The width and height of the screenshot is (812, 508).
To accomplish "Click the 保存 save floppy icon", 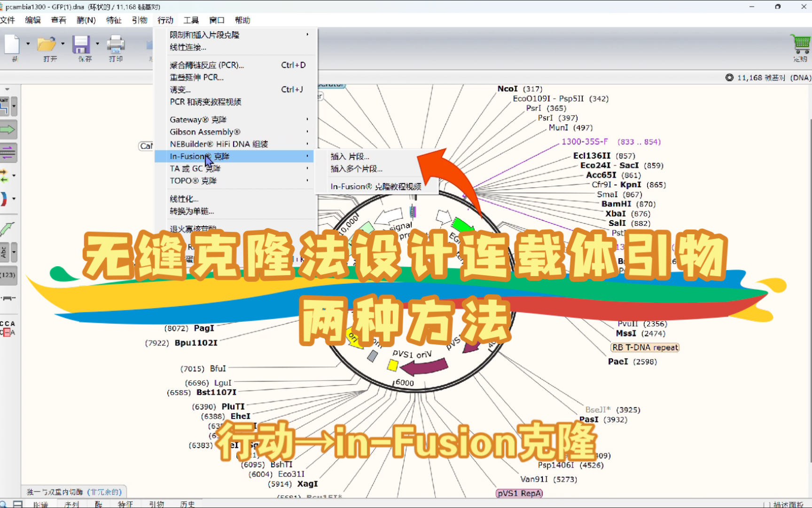I will (x=81, y=44).
